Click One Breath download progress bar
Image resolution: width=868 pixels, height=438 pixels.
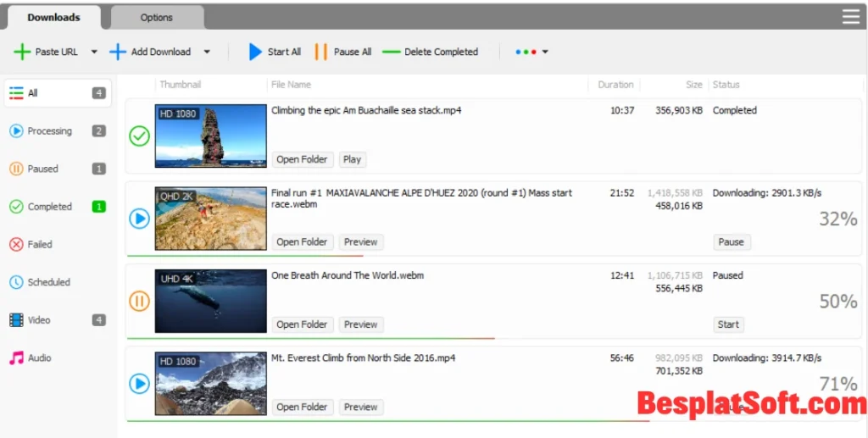pos(310,339)
